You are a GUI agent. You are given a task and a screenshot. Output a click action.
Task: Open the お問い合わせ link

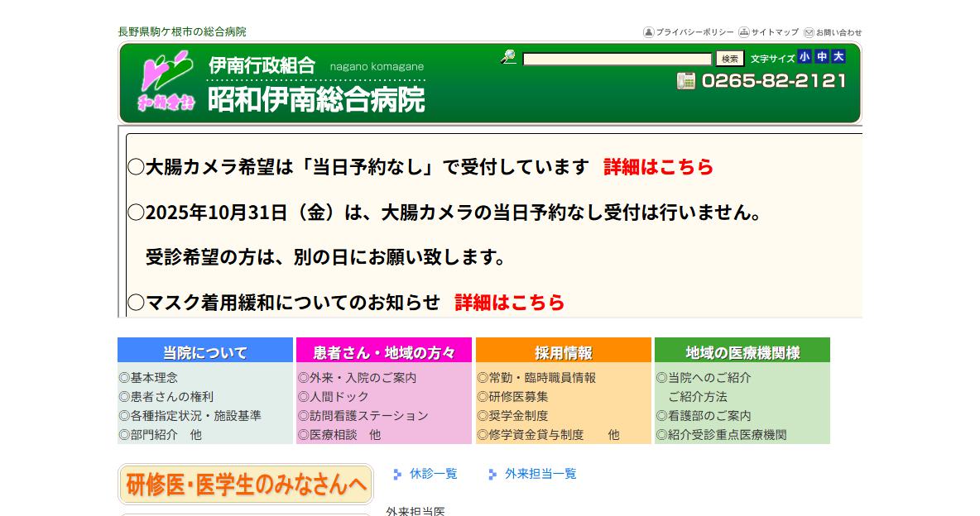838,32
